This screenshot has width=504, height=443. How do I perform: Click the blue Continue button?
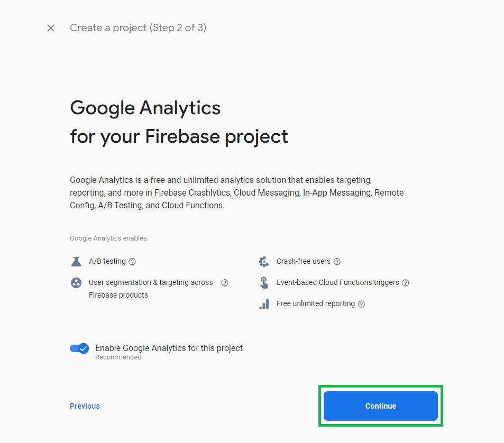click(381, 406)
